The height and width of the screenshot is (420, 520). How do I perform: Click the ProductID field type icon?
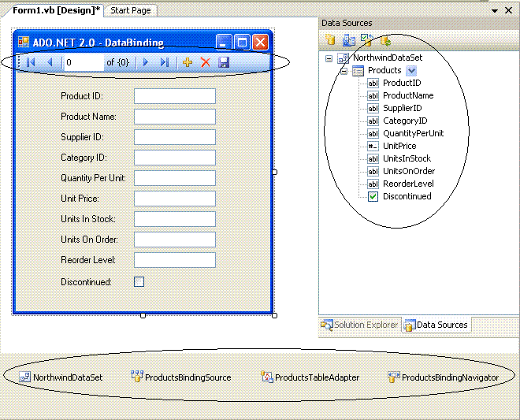373,83
